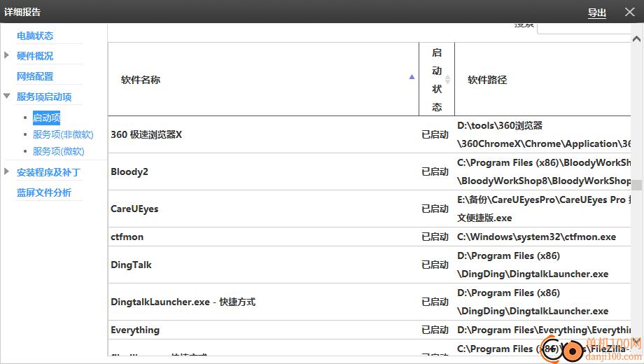The width and height of the screenshot is (644, 364).
Task: Select the Bloody2 row name
Action: (x=129, y=171)
